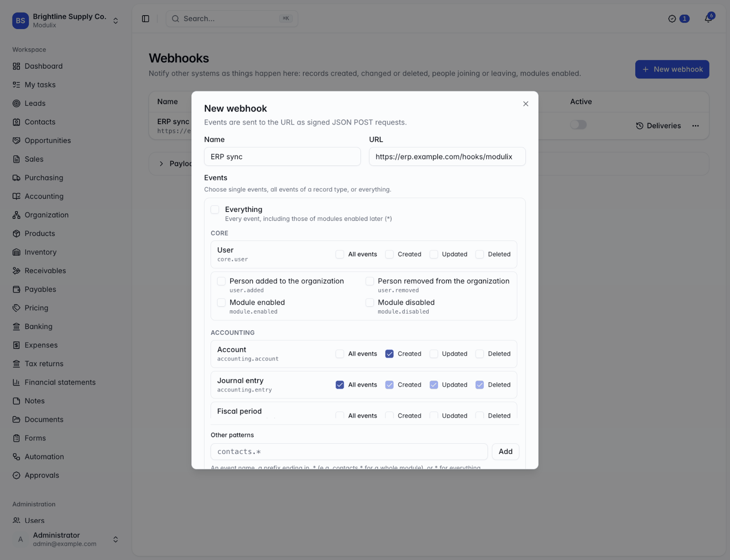Uncheck Journal entry All events checkbox
730x560 pixels.
[340, 385]
